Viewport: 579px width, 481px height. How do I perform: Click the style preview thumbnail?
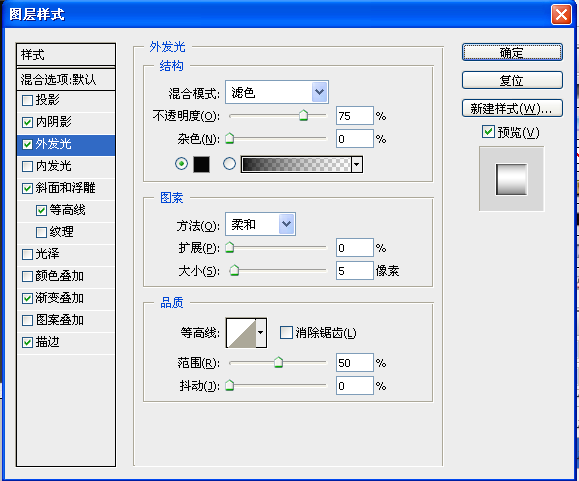pyautogui.click(x=511, y=179)
